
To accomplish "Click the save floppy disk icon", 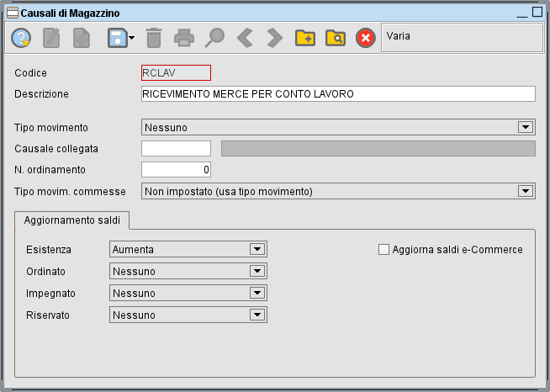I will click(116, 38).
